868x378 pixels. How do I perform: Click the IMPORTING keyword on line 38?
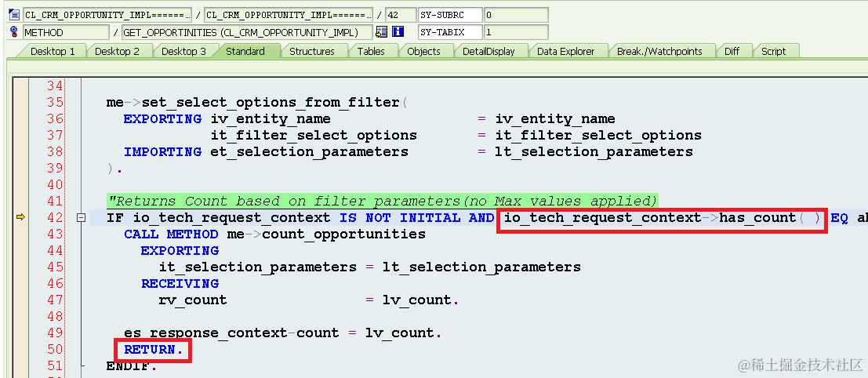[x=162, y=151]
